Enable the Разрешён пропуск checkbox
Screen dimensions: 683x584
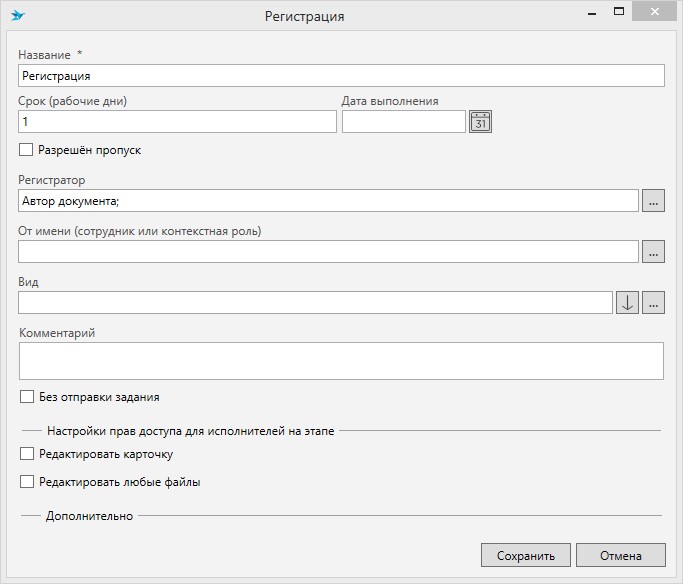click(26, 150)
